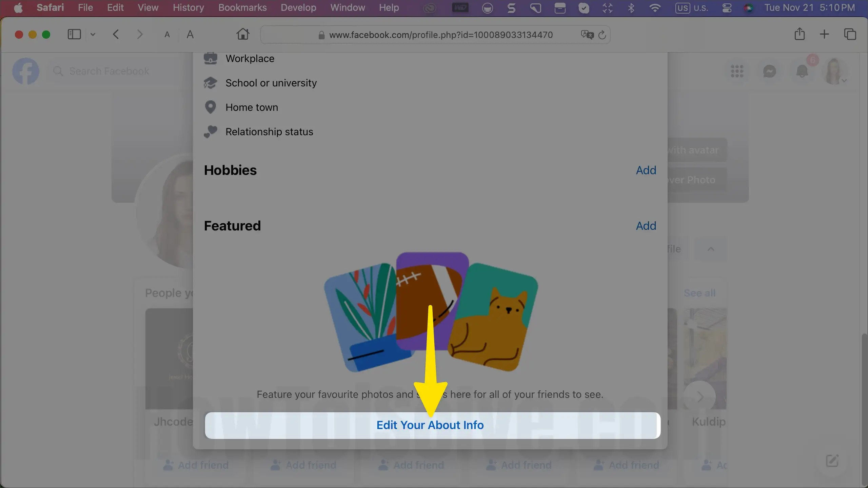Open the Share icon in toolbar

pyautogui.click(x=800, y=34)
